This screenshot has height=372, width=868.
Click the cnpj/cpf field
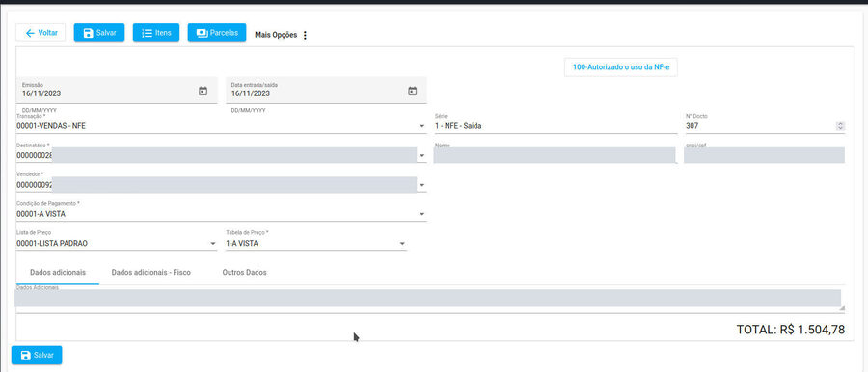pyautogui.click(x=764, y=155)
